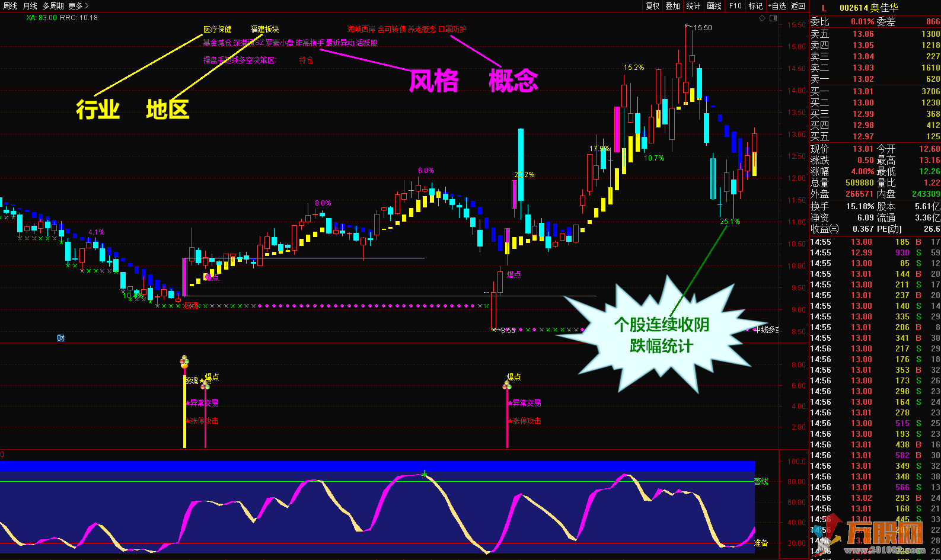Click the 口罩防护 concept tag
Image resolution: width=941 pixels, height=560 pixels.
click(452, 29)
